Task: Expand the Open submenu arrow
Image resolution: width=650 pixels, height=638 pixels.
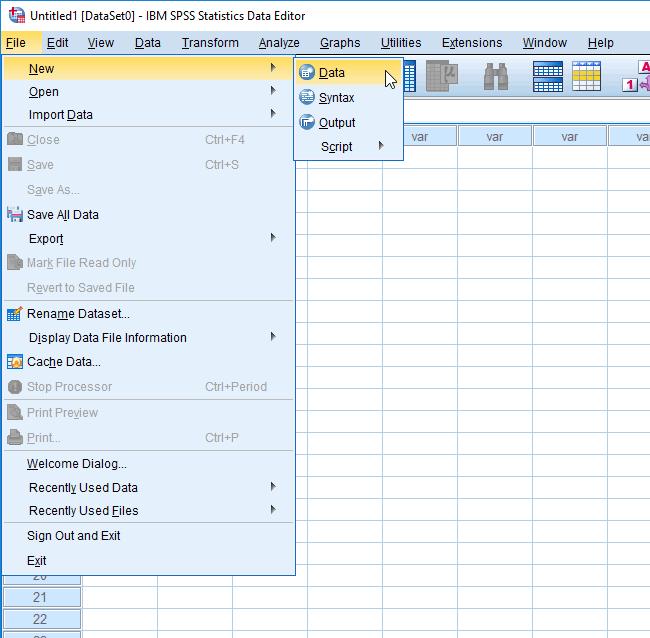Action: pos(273,90)
